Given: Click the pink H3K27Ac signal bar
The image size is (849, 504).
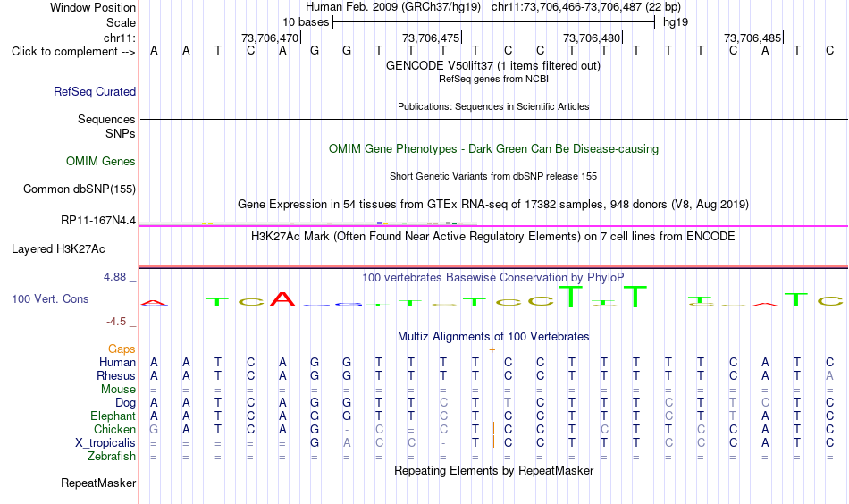Looking at the screenshot, I should click(x=493, y=266).
